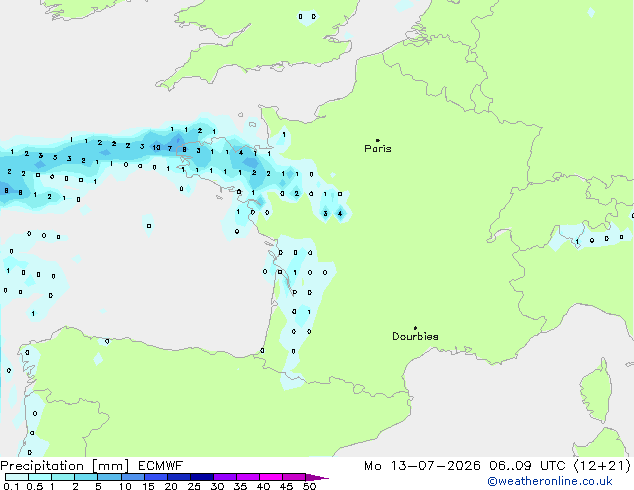
Task: Click the 4 mm value beside the 3 in western France
Action: [340, 213]
